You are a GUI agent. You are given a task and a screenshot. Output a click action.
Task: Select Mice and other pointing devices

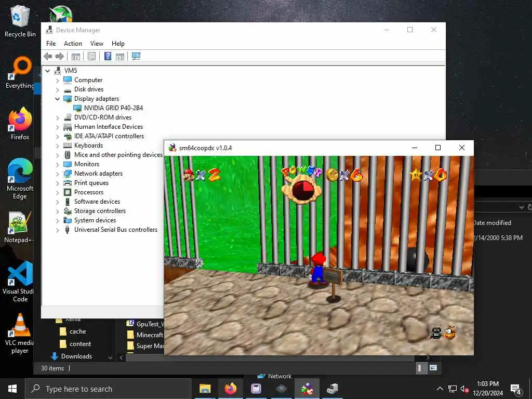point(118,155)
